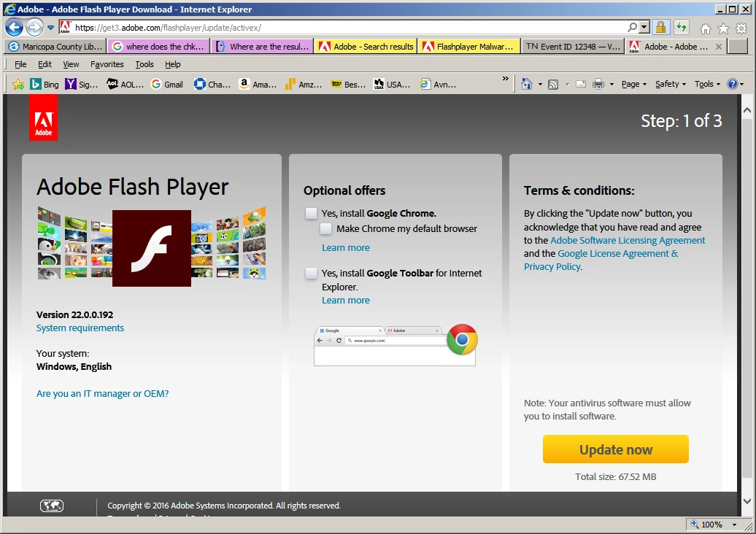
Task: Check 'Yes, install Google Chrome' box
Action: pos(312,214)
